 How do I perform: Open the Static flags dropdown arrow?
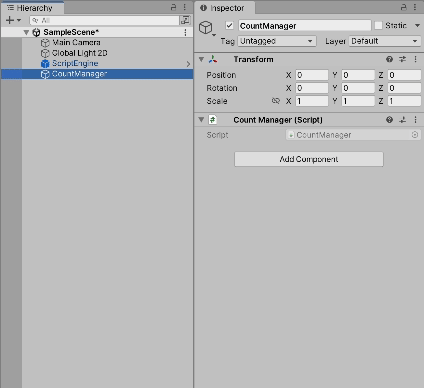point(417,26)
